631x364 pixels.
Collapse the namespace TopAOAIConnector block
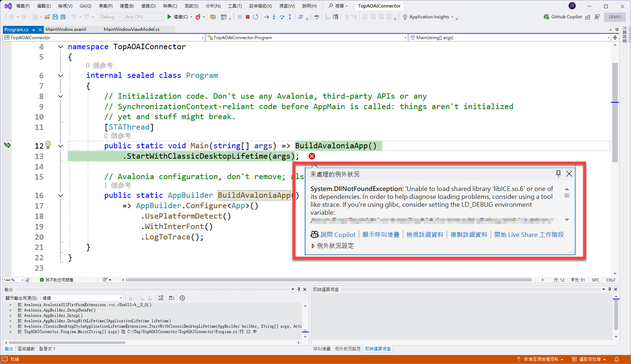pyautogui.click(x=60, y=47)
